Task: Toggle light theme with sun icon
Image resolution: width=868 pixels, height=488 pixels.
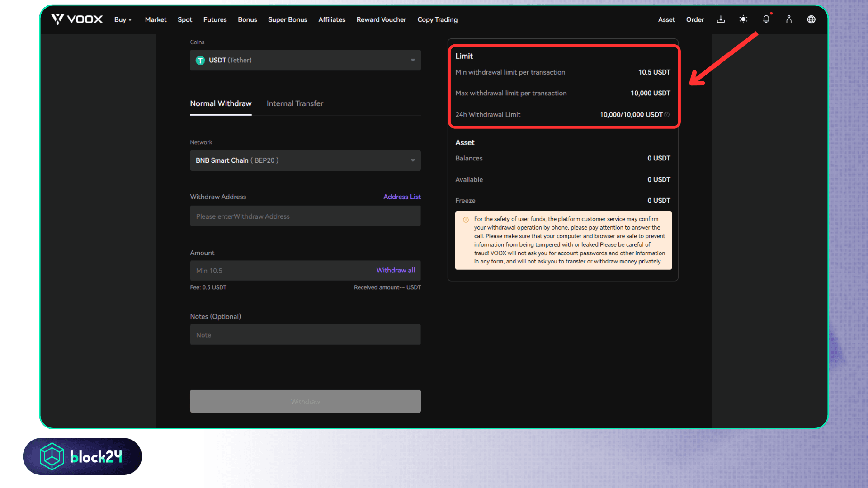Action: (743, 19)
